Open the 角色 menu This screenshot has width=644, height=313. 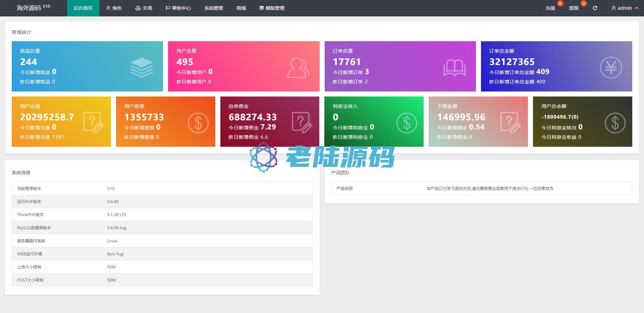coord(114,8)
